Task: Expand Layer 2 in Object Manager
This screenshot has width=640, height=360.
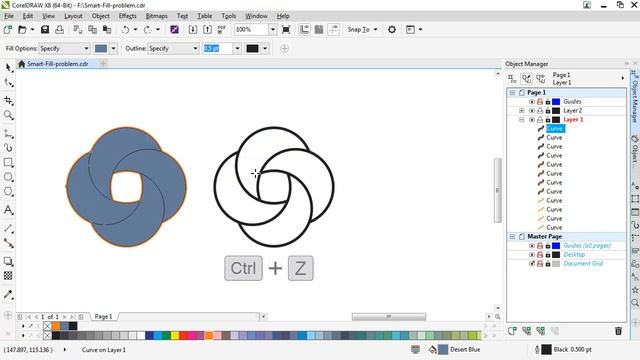Action: pyautogui.click(x=521, y=111)
